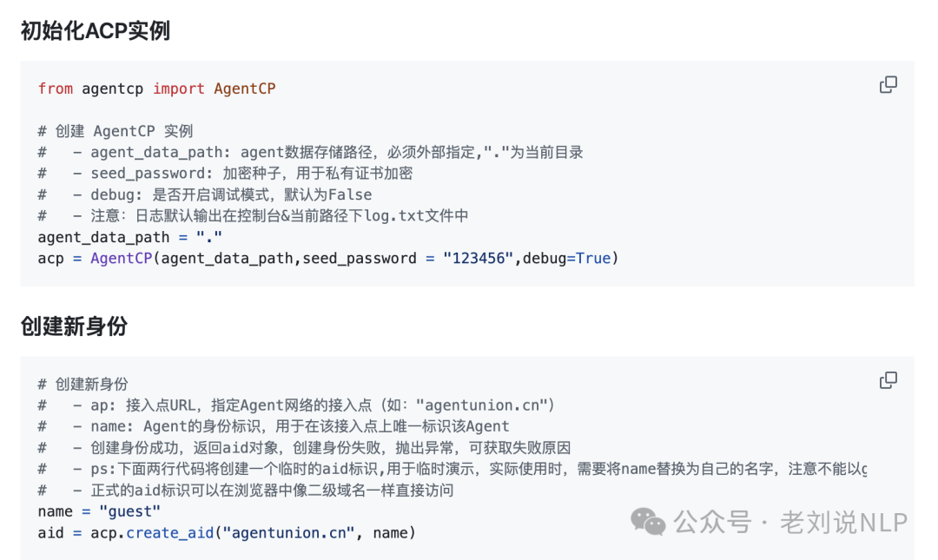Click the '# 创建 AgentCP 实例' comment

click(x=116, y=131)
